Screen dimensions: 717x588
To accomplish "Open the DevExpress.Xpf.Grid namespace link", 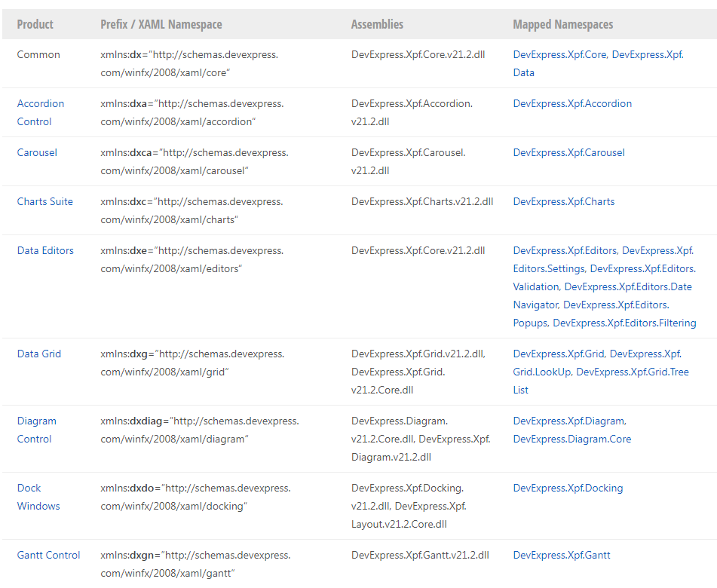I will click(x=559, y=354).
